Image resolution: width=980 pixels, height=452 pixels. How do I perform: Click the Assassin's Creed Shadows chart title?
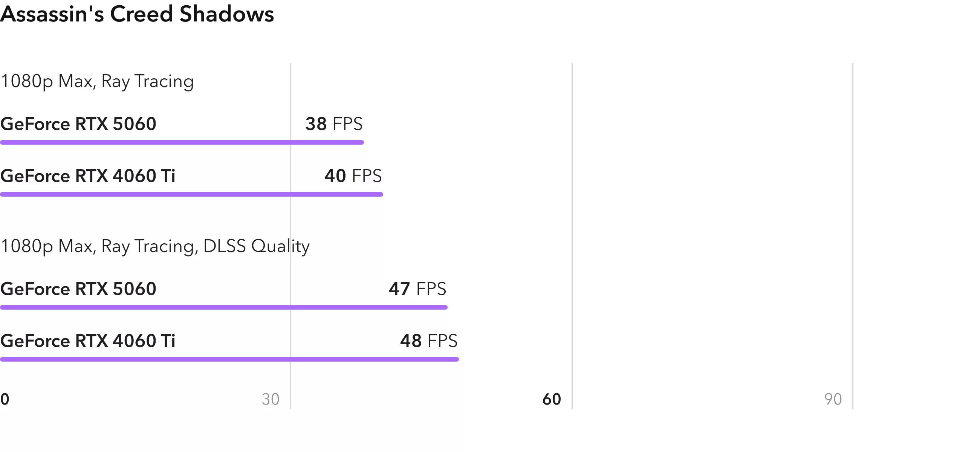(x=137, y=14)
